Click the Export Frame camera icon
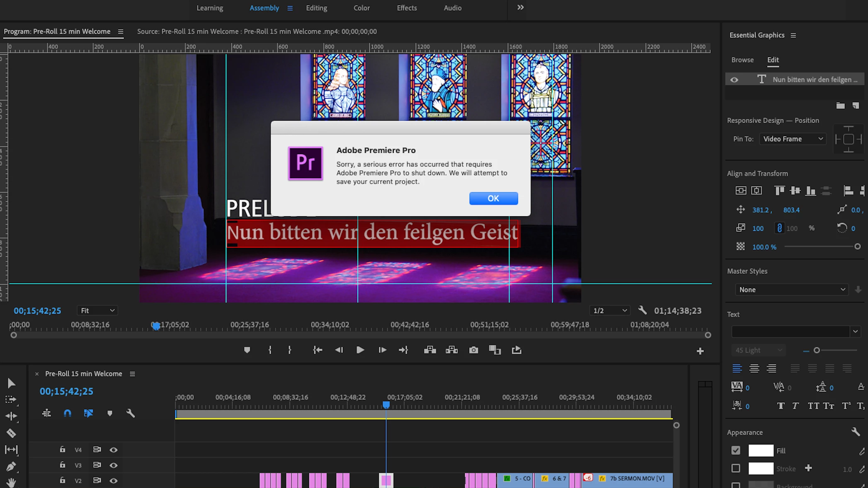Viewport: 868px width, 488px height. coord(473,350)
